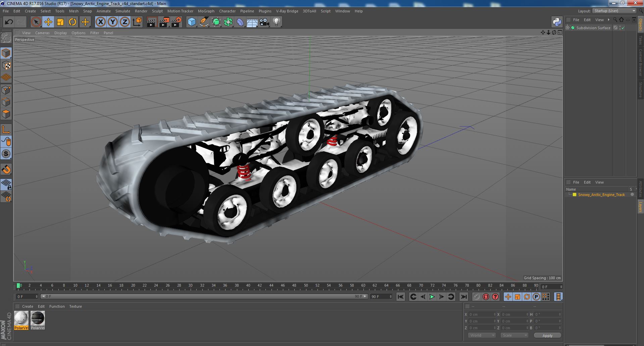Open the MoGraph menu

[x=206, y=11]
